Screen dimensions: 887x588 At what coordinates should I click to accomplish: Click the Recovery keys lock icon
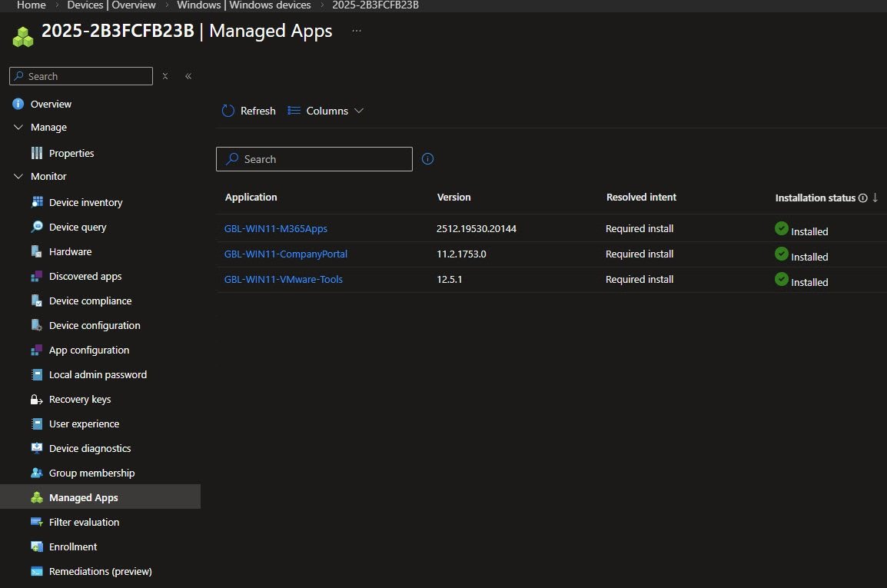[37, 400]
